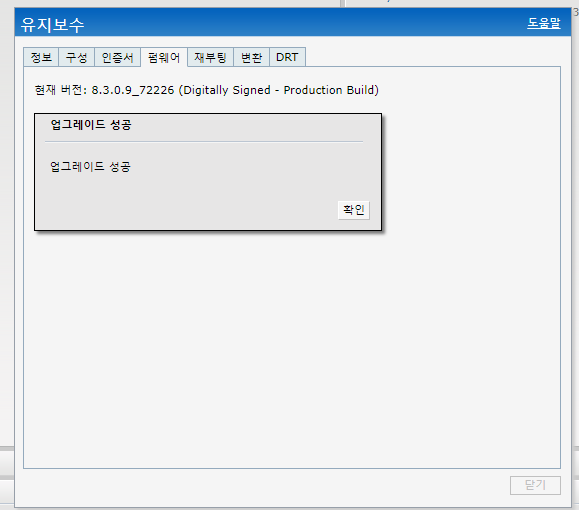Click the bold 업그레이드 성공 dialog title
Image resolution: width=579 pixels, height=510 pixels.
(91, 124)
